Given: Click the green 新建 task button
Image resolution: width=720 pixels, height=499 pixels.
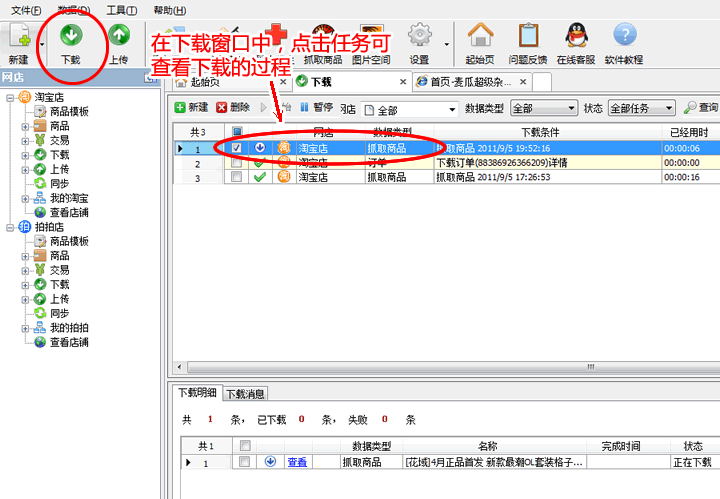Looking at the screenshot, I should (191, 107).
